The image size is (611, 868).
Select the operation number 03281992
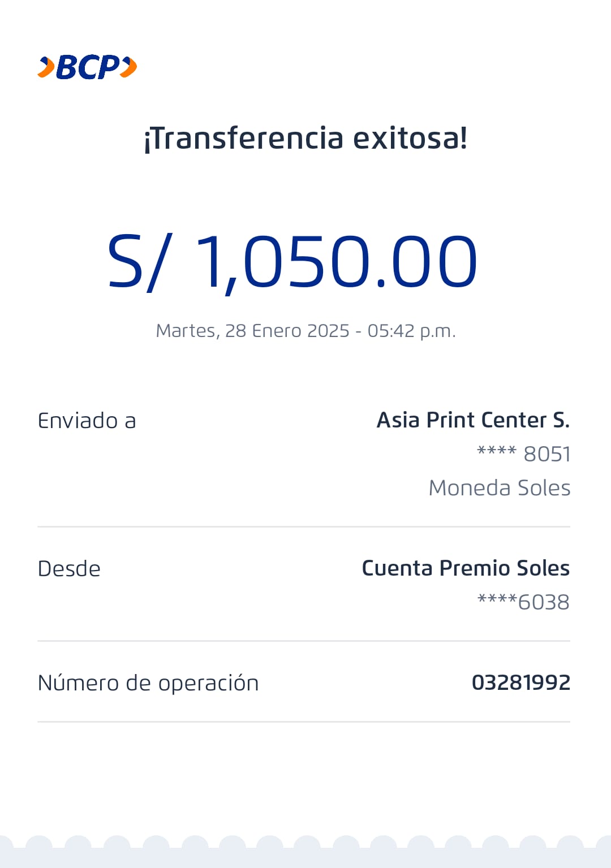(x=520, y=683)
